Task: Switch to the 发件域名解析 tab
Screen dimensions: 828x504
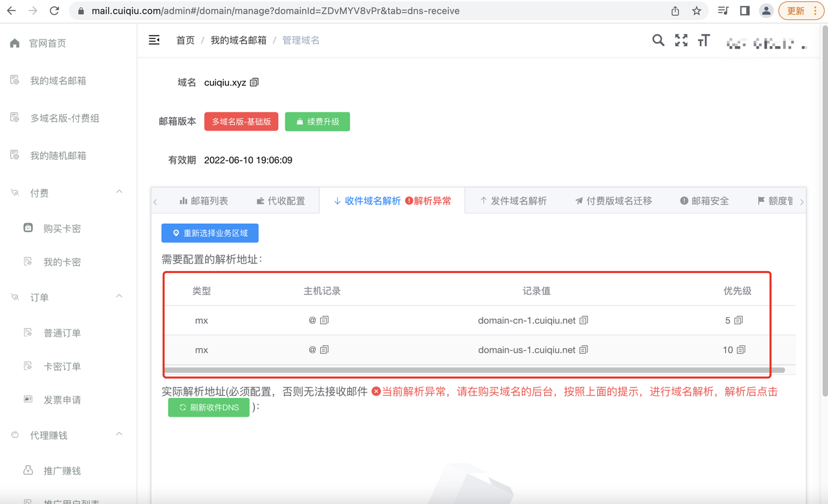Action: (513, 201)
